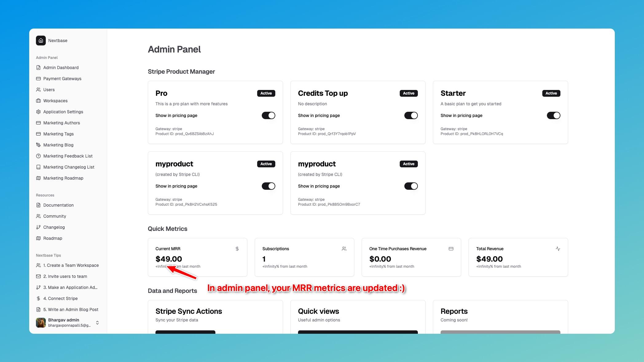644x362 pixels.
Task: Click the Payment Gateways icon
Action: click(38, 79)
